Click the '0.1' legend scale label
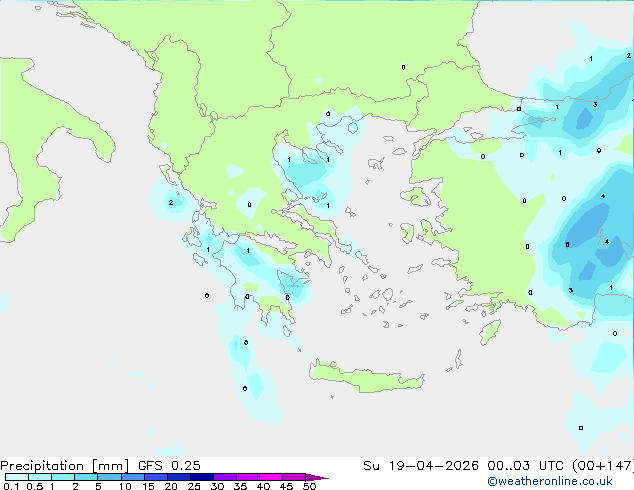Image resolution: width=634 pixels, height=490 pixels. coord(11,486)
